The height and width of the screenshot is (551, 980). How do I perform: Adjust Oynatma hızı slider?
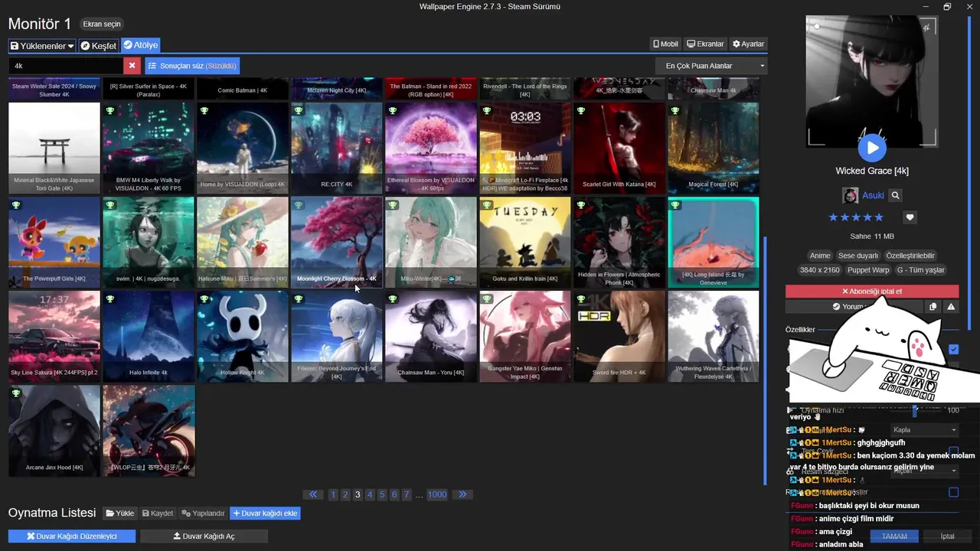click(914, 411)
